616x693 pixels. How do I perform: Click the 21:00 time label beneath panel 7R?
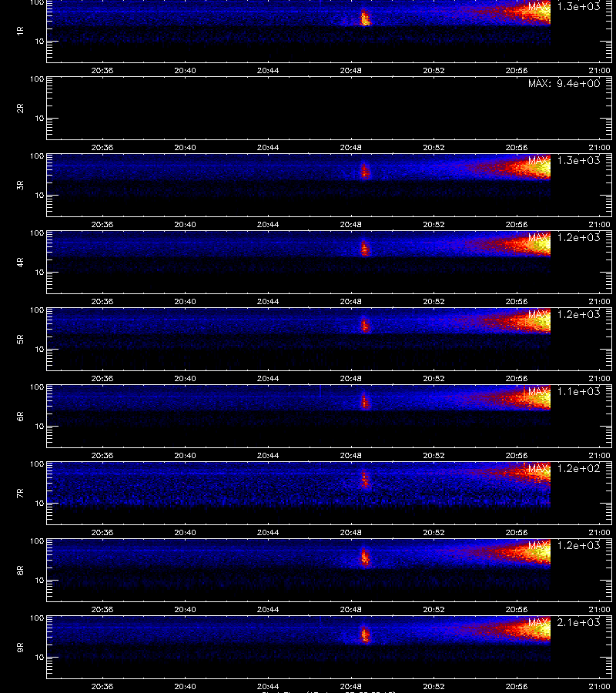tap(599, 532)
